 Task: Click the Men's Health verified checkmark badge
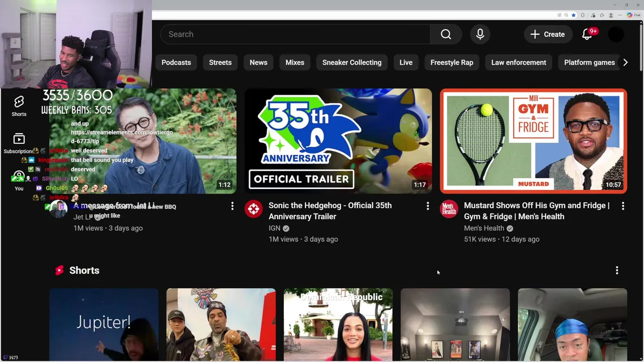510,228
